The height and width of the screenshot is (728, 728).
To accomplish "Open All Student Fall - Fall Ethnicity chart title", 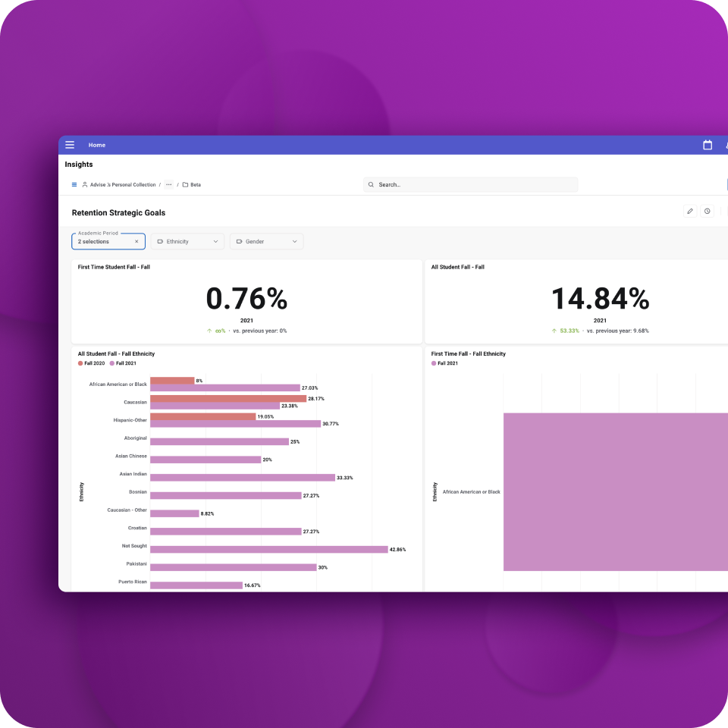I will 116,354.
